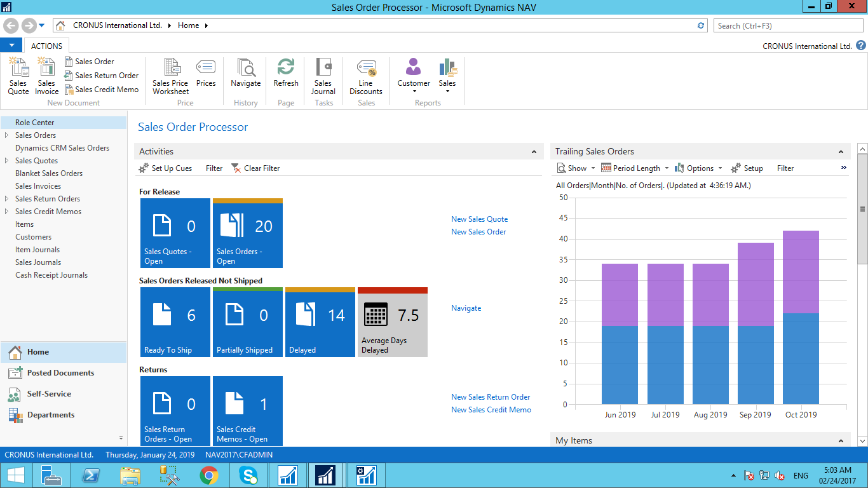Click the refresh icon in address bar
This screenshot has height=488, width=868.
point(701,25)
